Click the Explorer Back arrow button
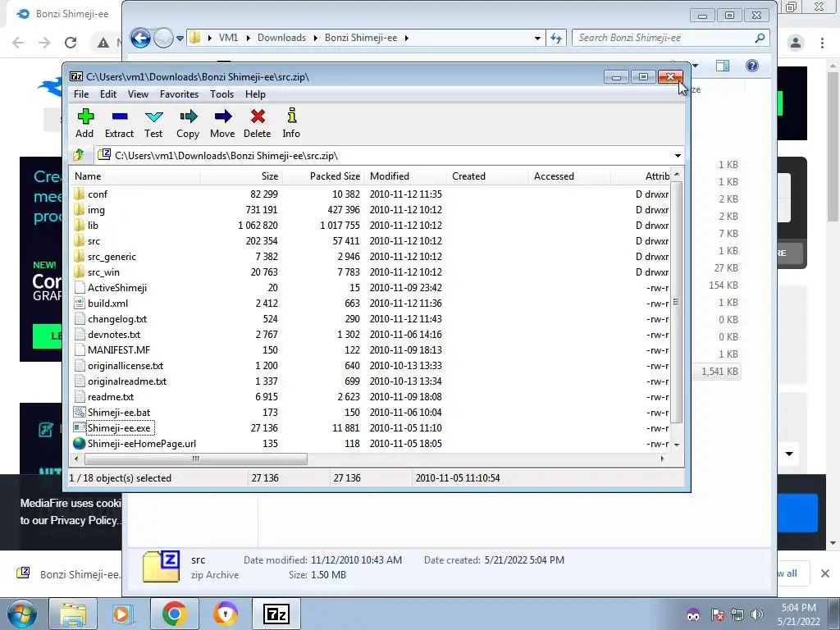This screenshot has height=630, width=840. tap(141, 38)
